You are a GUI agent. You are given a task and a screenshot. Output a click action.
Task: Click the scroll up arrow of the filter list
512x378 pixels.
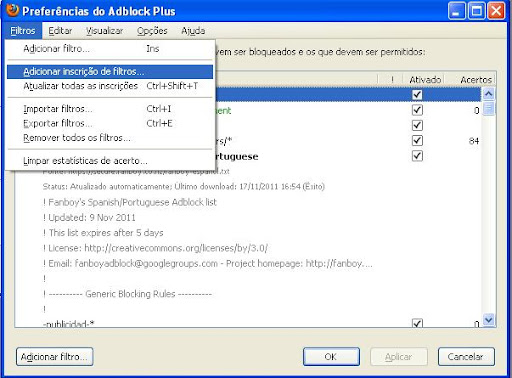click(489, 94)
